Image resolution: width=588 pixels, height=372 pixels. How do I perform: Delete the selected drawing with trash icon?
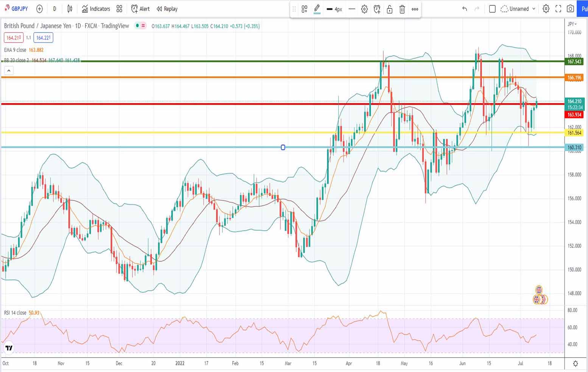point(402,9)
